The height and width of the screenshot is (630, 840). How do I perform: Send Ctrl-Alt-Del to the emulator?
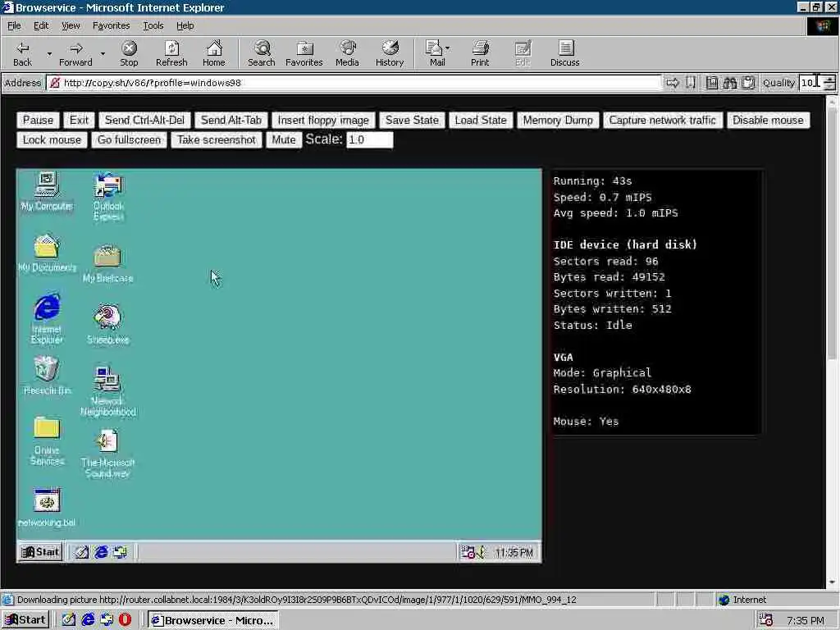pyautogui.click(x=144, y=120)
